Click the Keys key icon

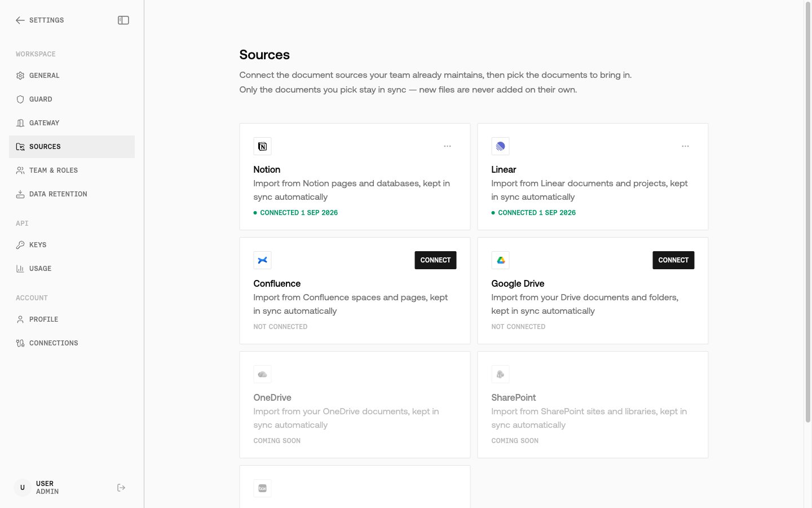pos(20,245)
